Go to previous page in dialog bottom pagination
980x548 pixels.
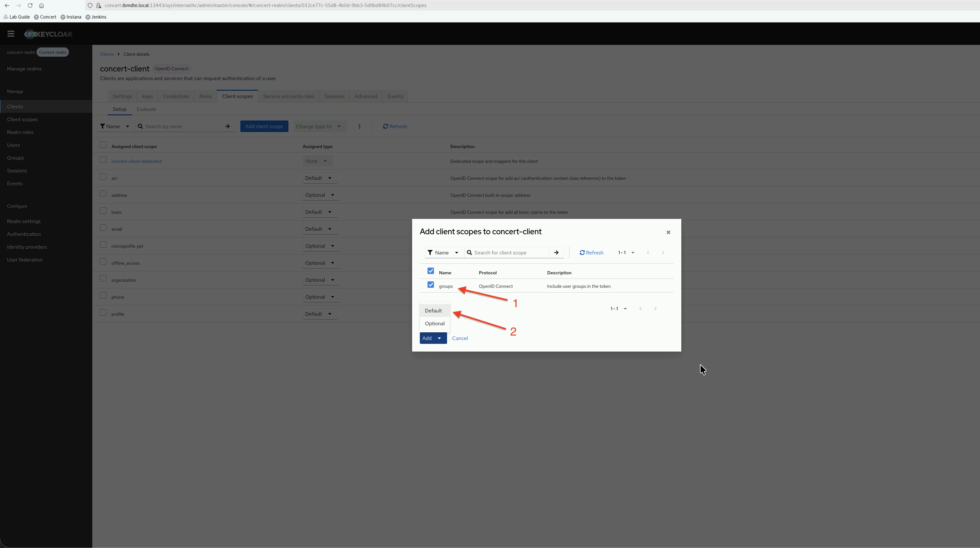(640, 308)
